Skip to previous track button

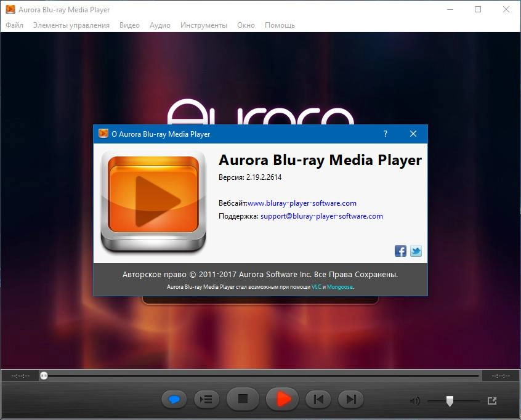[x=318, y=399]
